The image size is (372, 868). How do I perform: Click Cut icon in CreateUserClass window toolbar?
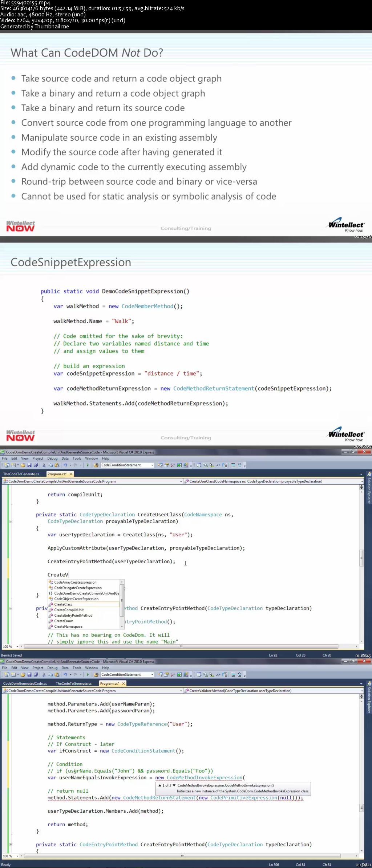coord(44,465)
